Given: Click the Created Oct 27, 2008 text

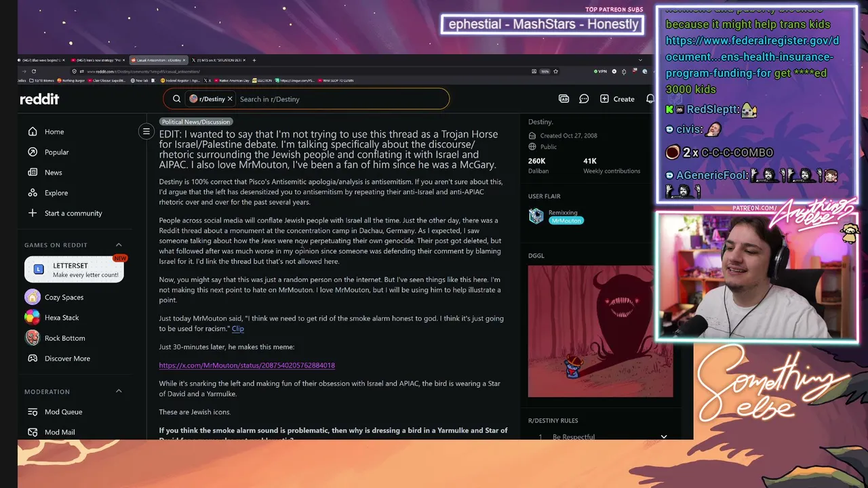Looking at the screenshot, I should click(568, 136).
